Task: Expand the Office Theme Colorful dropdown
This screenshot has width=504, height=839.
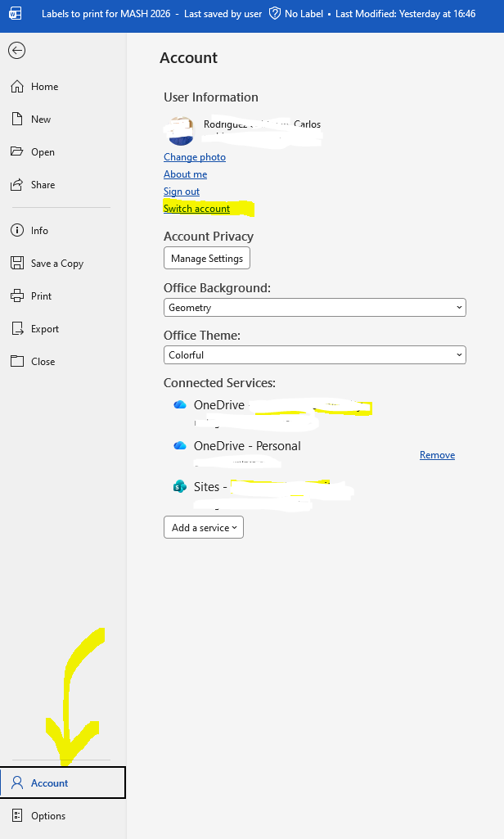Action: [315, 355]
